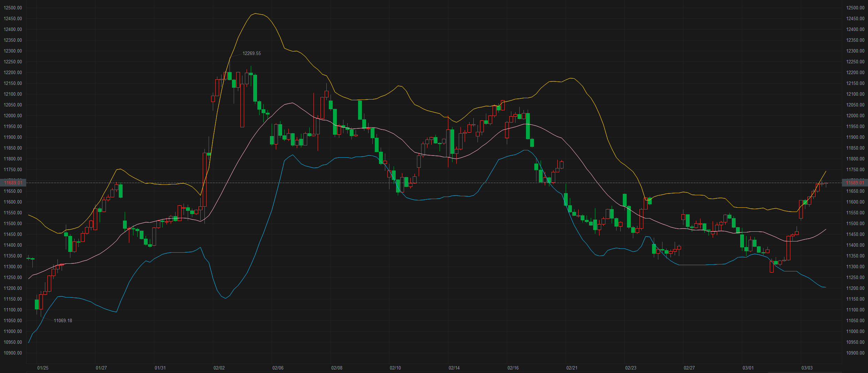Click 11600.00 on the right price axis
This screenshot has width=868, height=373.
(855, 202)
